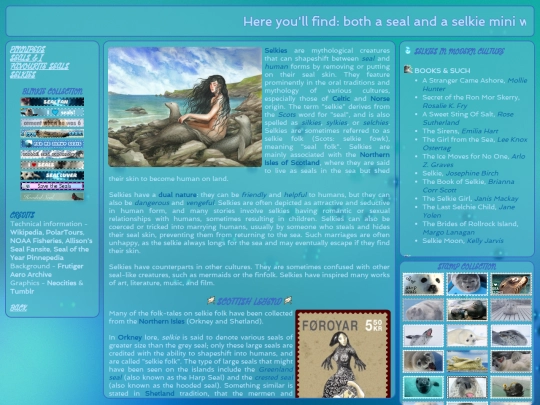Viewport: 540px width, 405px height.
Task: Open PolarTours credit link
Action: point(65,232)
